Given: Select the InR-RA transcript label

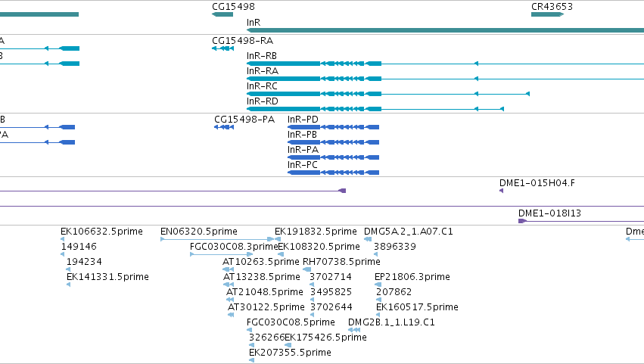Looking at the screenshot, I should 263,71.
